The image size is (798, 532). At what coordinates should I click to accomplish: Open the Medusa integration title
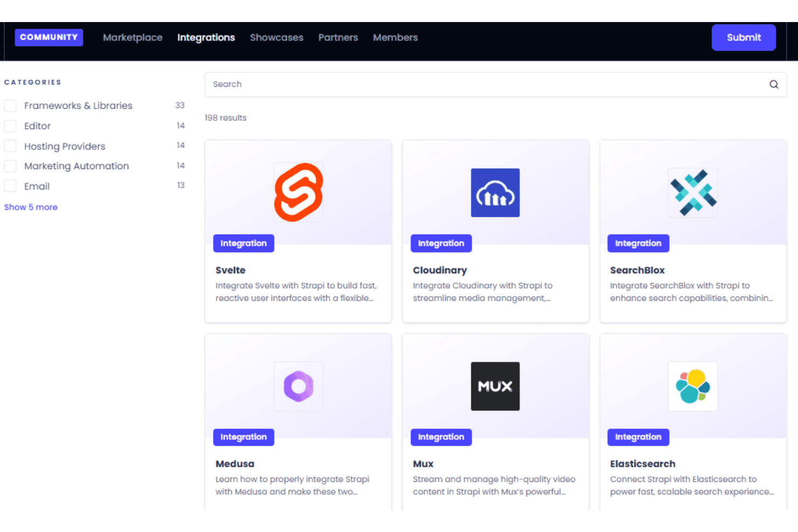point(235,464)
